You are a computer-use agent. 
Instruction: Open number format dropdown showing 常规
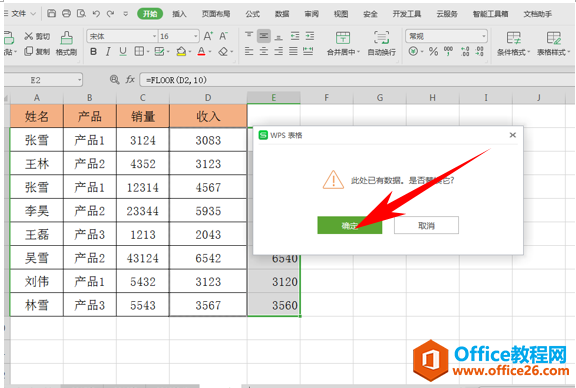tap(483, 36)
